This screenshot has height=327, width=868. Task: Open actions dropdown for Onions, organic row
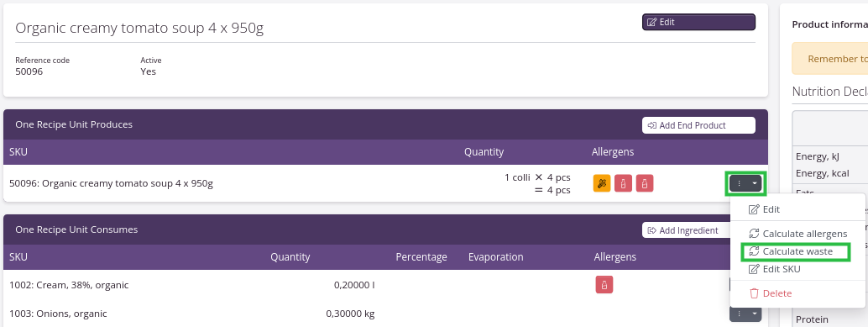click(745, 314)
